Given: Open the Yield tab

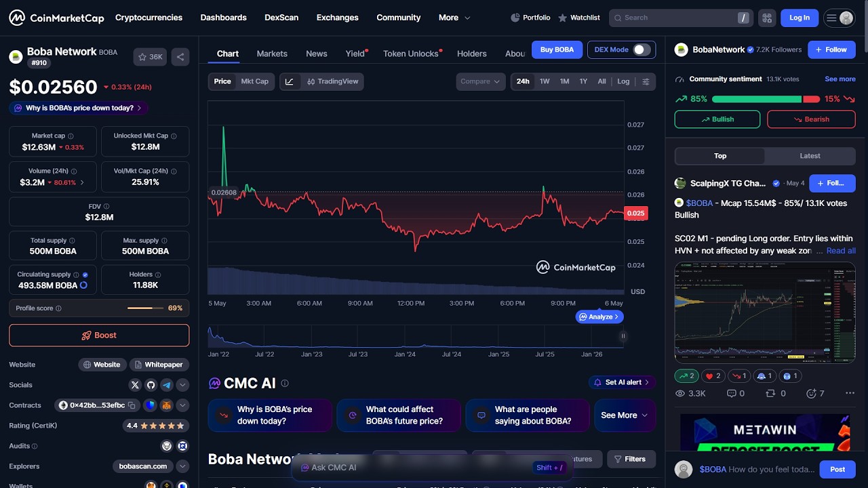Looking at the screenshot, I should pyautogui.click(x=355, y=54).
